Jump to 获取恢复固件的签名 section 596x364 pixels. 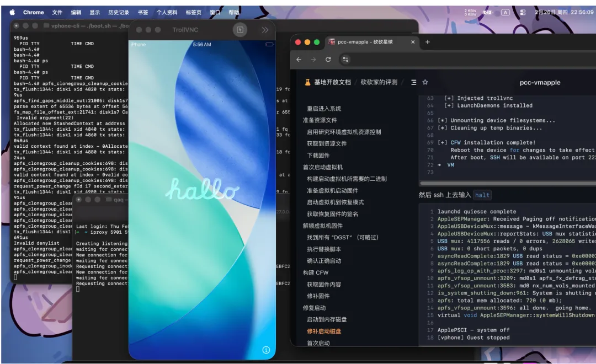click(x=333, y=214)
